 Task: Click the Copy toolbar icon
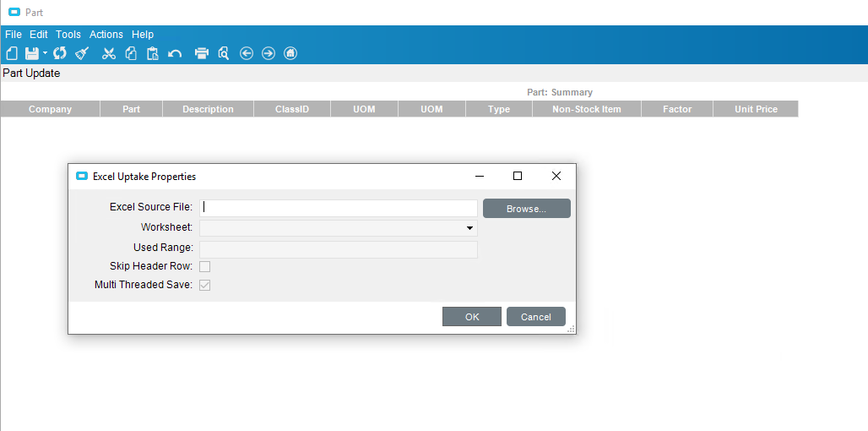coord(131,53)
